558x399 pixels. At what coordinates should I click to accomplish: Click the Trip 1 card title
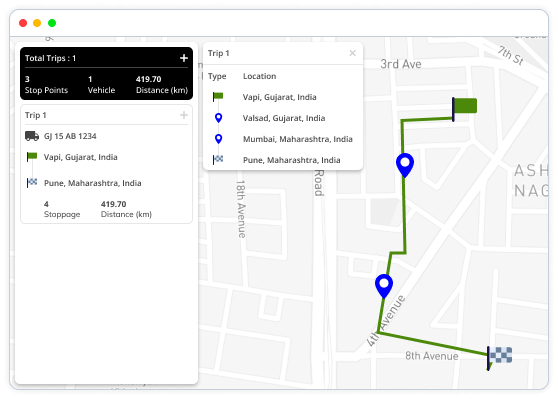click(36, 115)
